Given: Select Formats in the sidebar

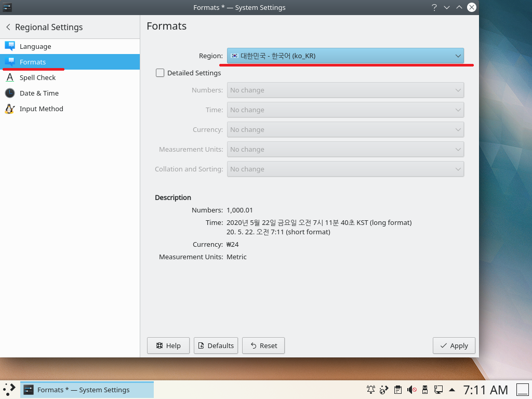Looking at the screenshot, I should (70, 62).
